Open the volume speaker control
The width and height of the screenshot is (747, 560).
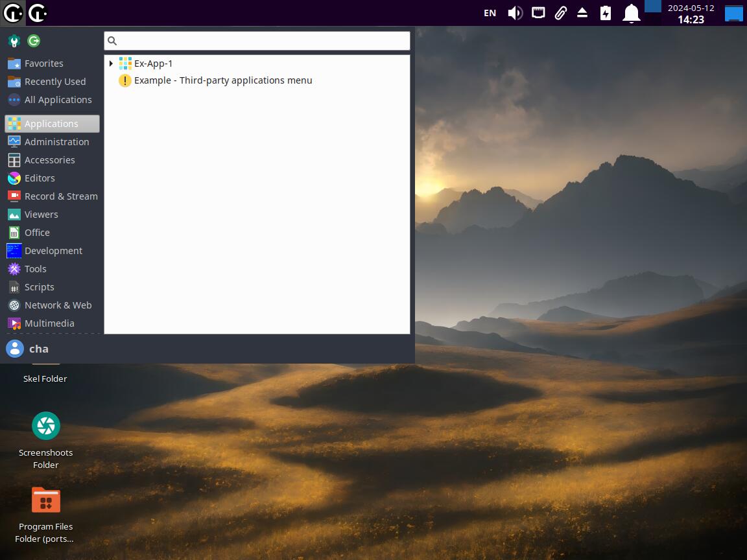[x=515, y=13]
